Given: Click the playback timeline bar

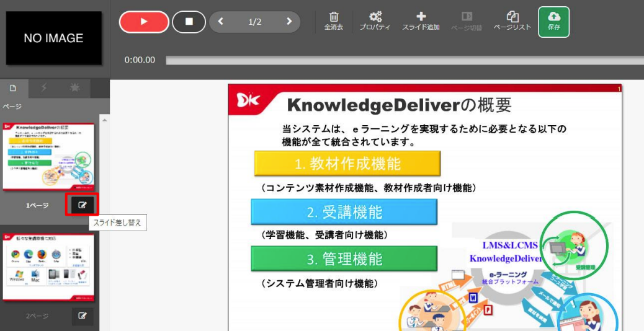Looking at the screenshot, I should coord(405,60).
